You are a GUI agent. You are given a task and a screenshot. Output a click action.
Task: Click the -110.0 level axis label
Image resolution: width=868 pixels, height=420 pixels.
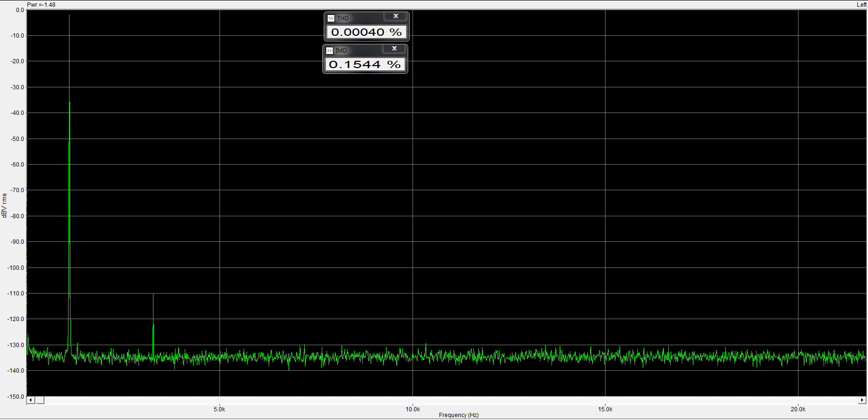pos(16,294)
